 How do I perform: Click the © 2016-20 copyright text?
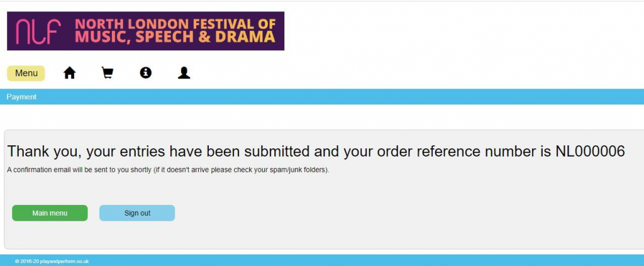click(x=27, y=261)
